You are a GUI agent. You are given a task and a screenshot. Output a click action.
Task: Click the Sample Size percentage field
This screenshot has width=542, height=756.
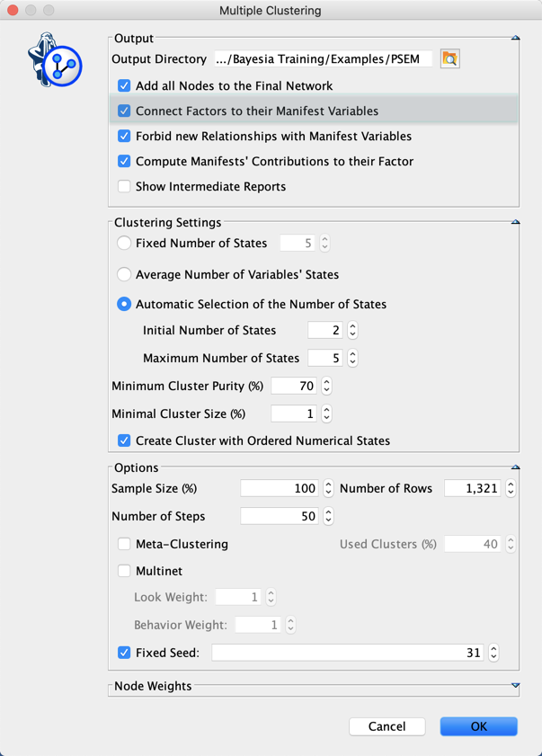[280, 488]
